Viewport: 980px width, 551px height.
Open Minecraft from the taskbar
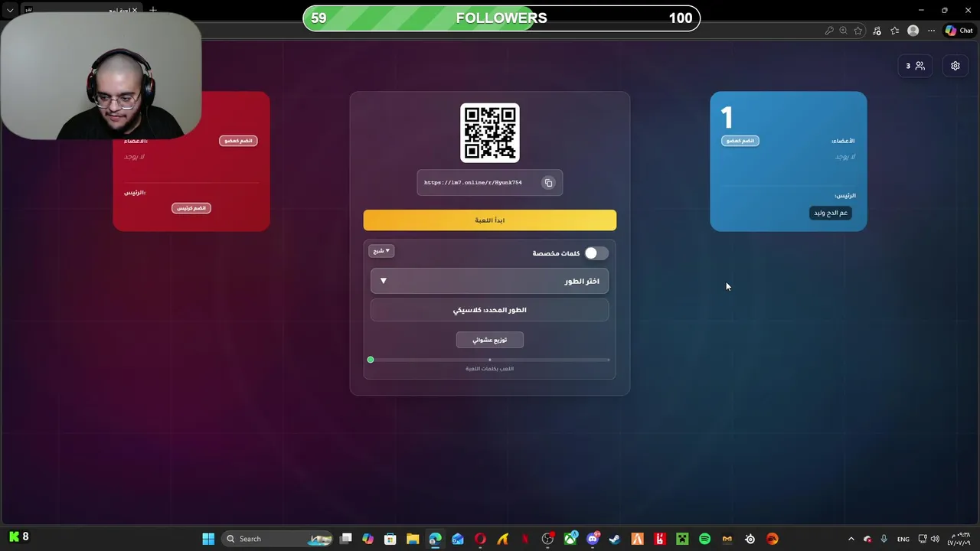coord(682,539)
